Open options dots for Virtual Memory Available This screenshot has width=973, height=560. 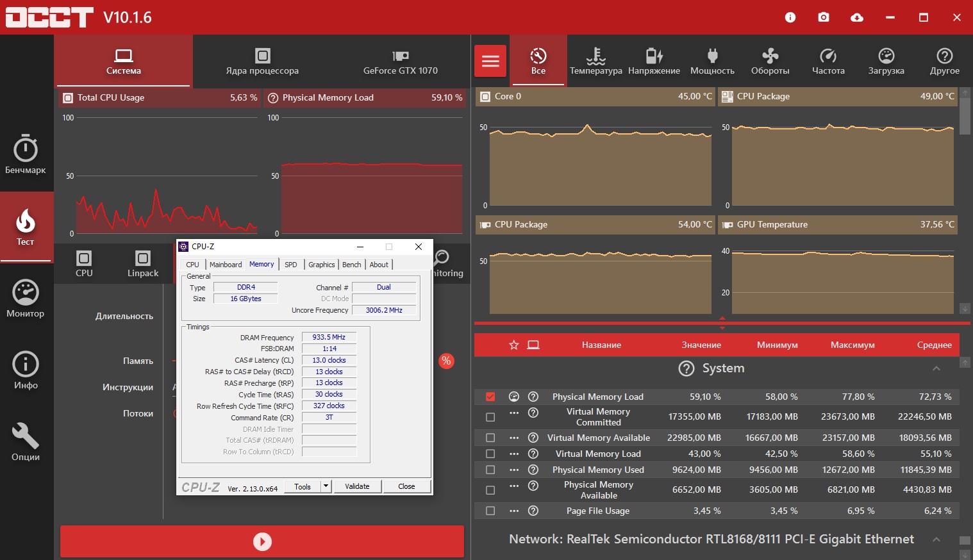(x=514, y=438)
